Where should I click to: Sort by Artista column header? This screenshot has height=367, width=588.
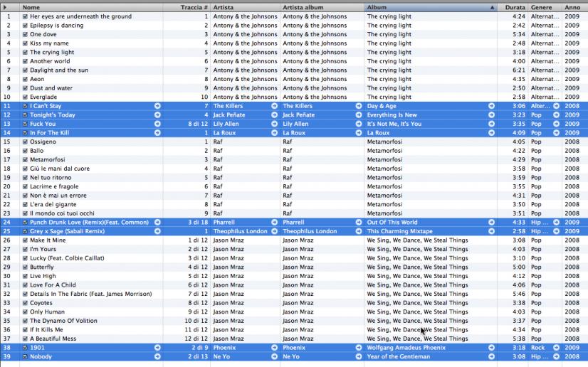(x=246, y=7)
